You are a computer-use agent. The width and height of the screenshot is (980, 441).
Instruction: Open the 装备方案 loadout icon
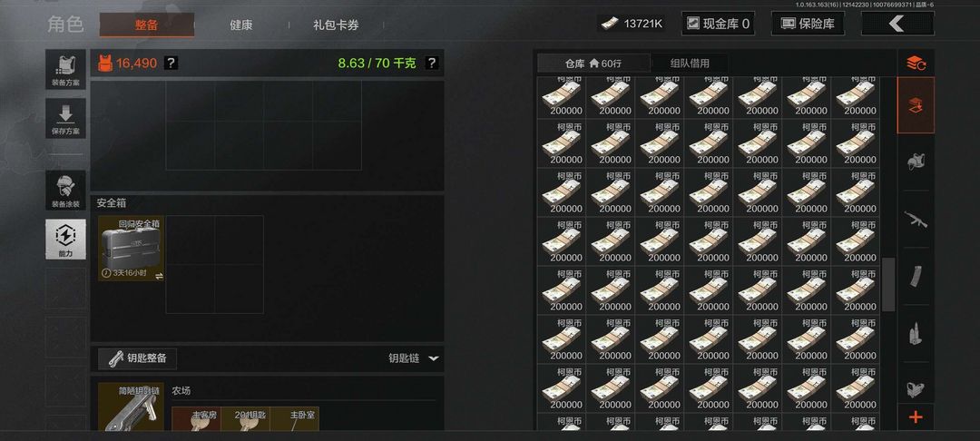coord(65,69)
